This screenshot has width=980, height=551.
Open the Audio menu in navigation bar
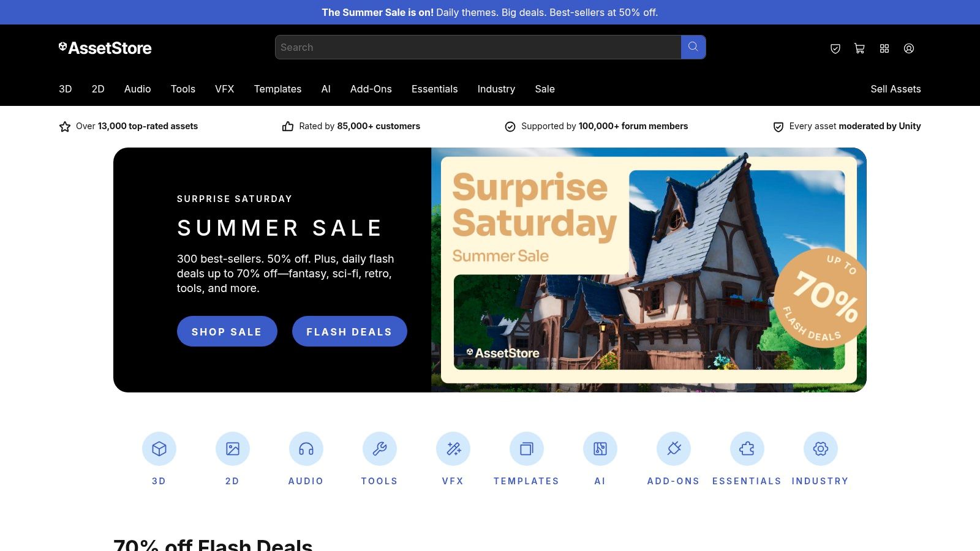pyautogui.click(x=137, y=89)
